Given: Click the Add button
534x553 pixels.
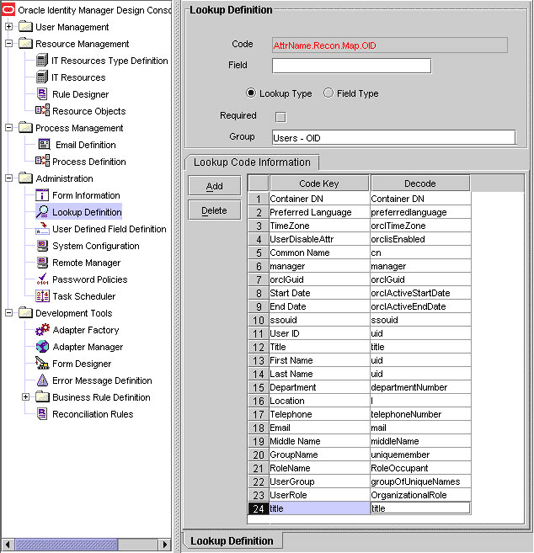Looking at the screenshot, I should click(x=214, y=186).
